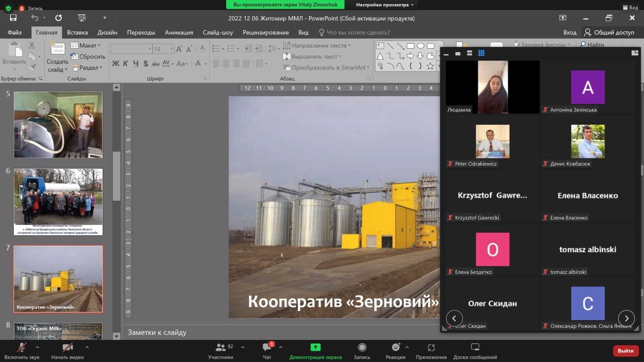Unmute microphone with Включить звук

pyautogui.click(x=22, y=348)
